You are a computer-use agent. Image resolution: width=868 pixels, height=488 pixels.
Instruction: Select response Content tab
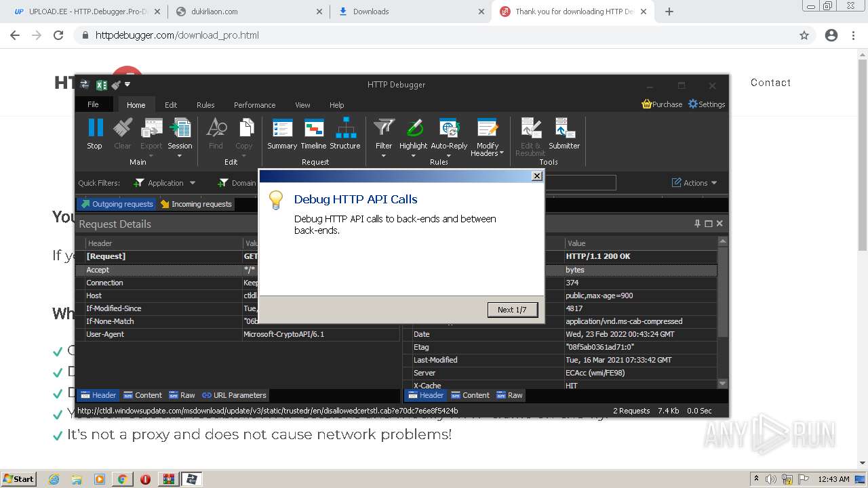(470, 395)
